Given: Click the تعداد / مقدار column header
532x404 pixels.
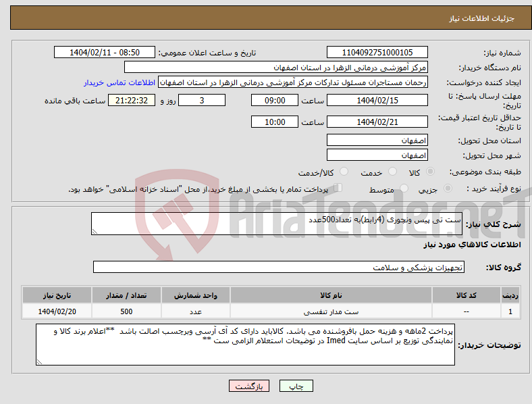Looking at the screenshot, I should coord(126,295).
